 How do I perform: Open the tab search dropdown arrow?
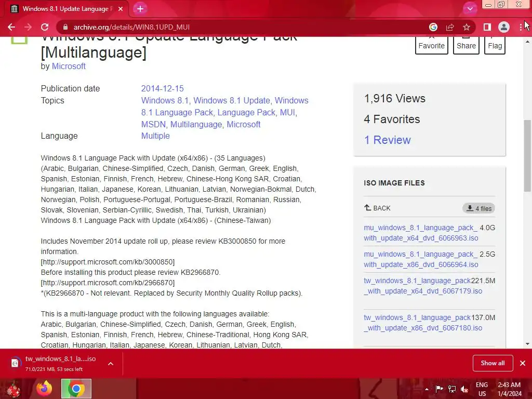pyautogui.click(x=470, y=9)
